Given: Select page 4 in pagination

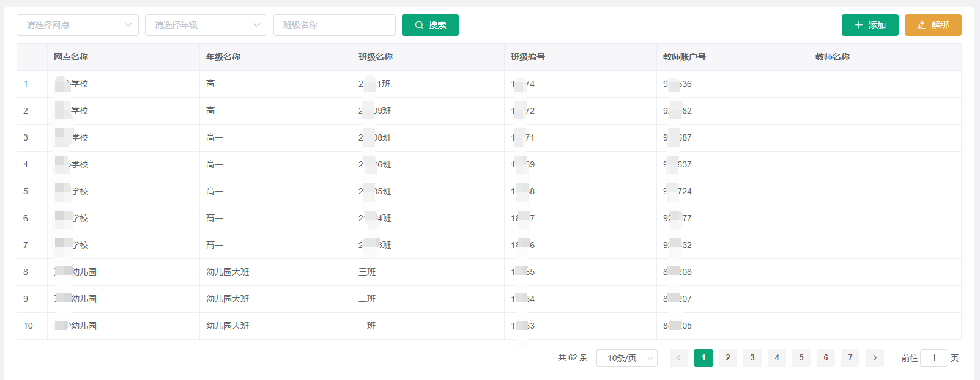Looking at the screenshot, I should (777, 358).
